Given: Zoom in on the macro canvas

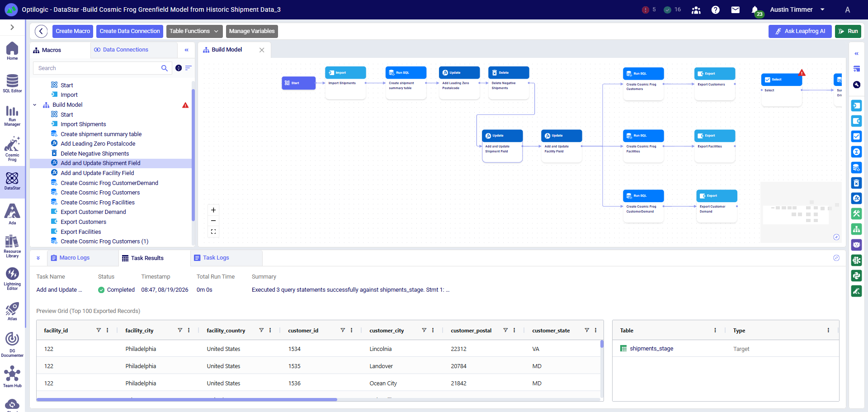Looking at the screenshot, I should tap(213, 210).
